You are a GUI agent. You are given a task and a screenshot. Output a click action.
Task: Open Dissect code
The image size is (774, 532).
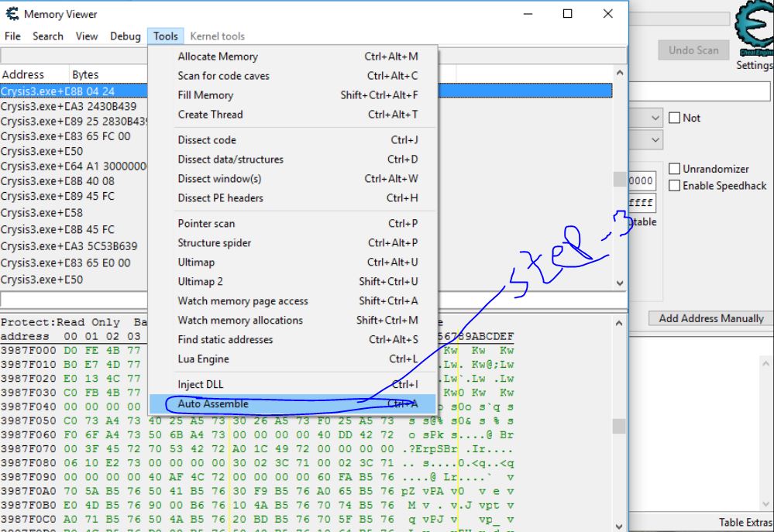pyautogui.click(x=293, y=139)
